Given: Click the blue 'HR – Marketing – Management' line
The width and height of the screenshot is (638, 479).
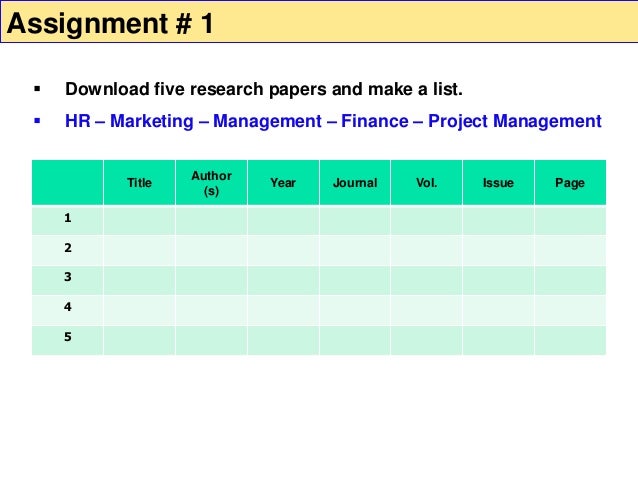Looking at the screenshot, I should pyautogui.click(x=333, y=121).
